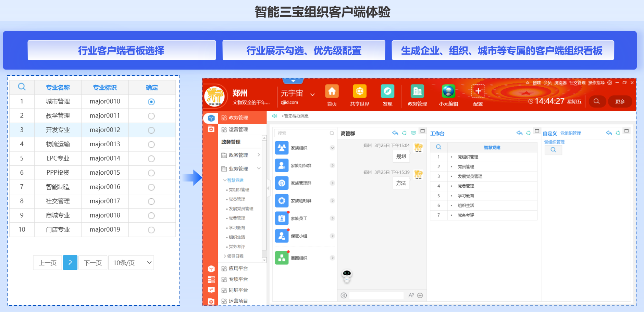Open the 共享世界 globe icon
Image resolution: width=644 pixels, height=312 pixels.
click(359, 92)
